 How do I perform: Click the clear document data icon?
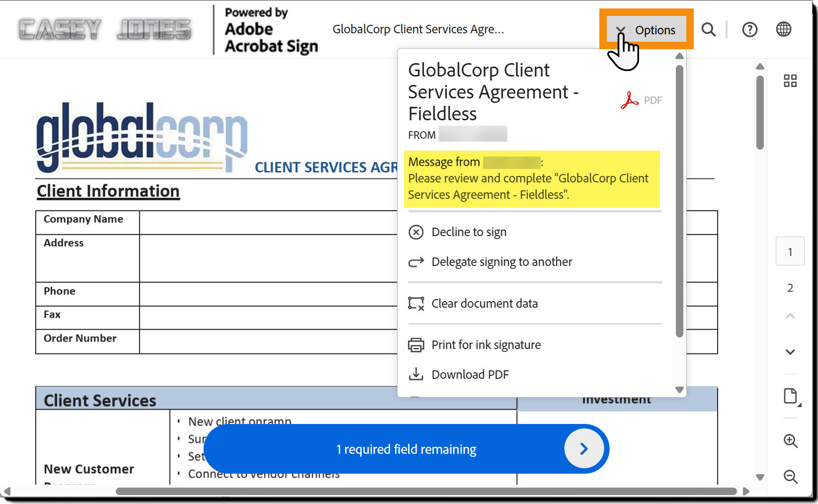(x=416, y=304)
